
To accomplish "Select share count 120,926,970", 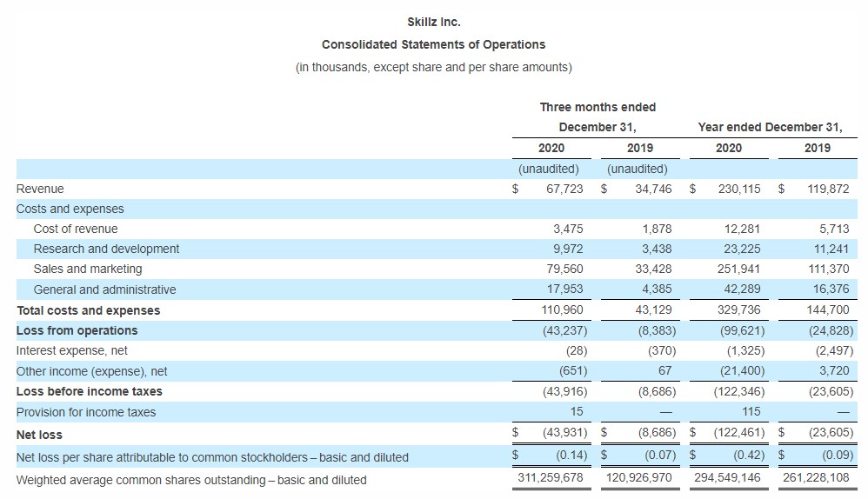I will click(x=638, y=477).
